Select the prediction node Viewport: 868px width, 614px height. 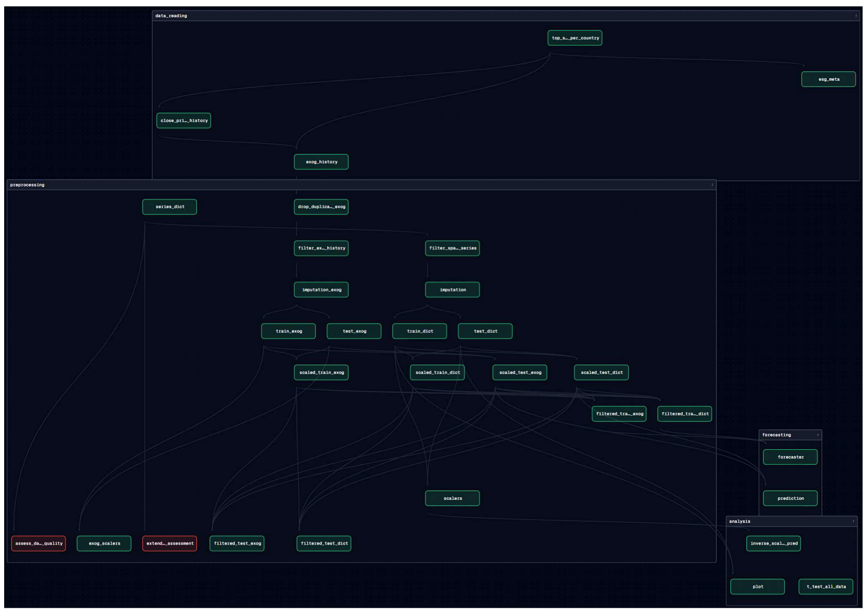(790, 498)
